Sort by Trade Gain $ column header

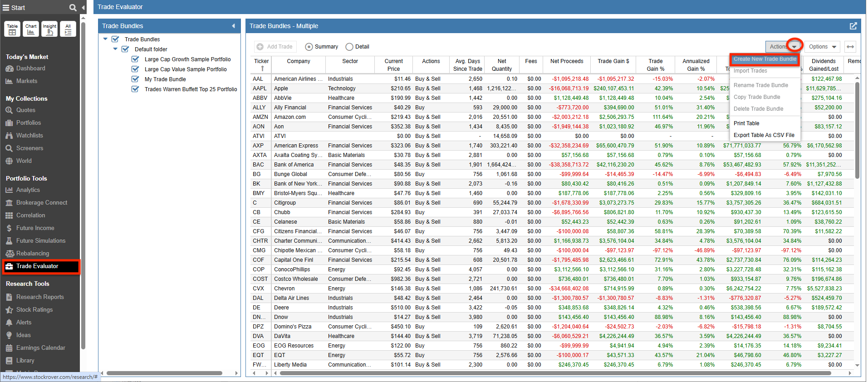point(613,65)
